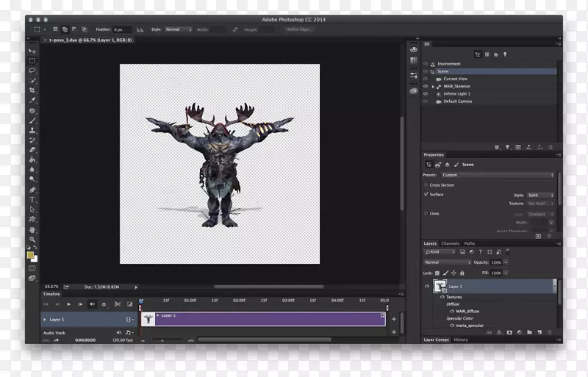Open the marquee Style dropdown in options bar
Screen dimensions: 588x377
[179, 29]
